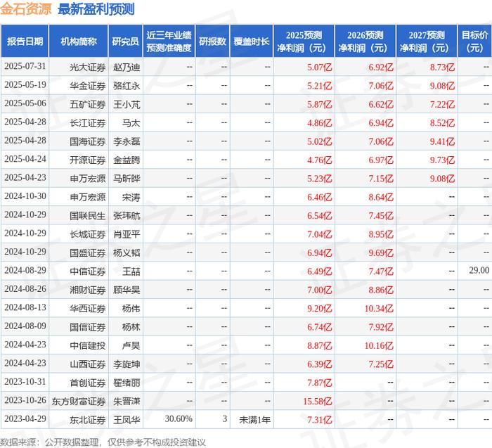Click the 8.73亿 forecast value
This screenshot has height=448, width=492.
tap(442, 68)
